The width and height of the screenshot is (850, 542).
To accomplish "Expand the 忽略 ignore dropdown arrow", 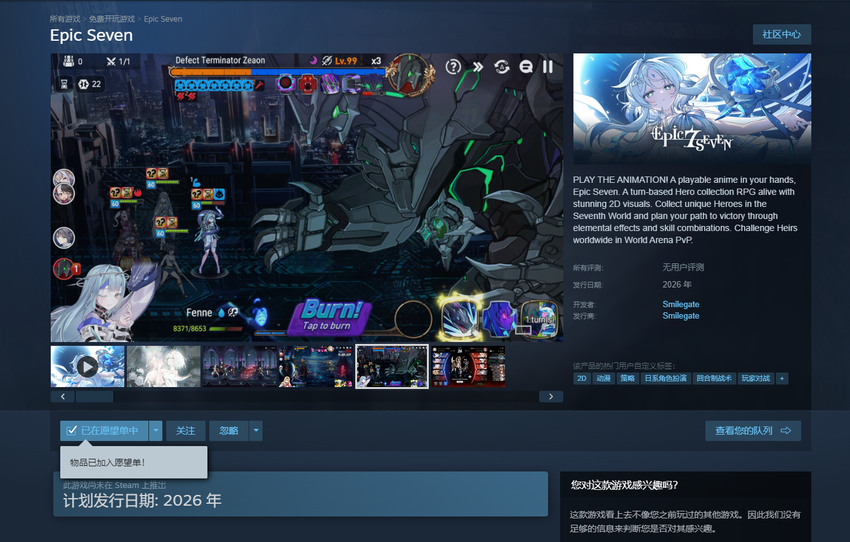I will click(x=256, y=430).
